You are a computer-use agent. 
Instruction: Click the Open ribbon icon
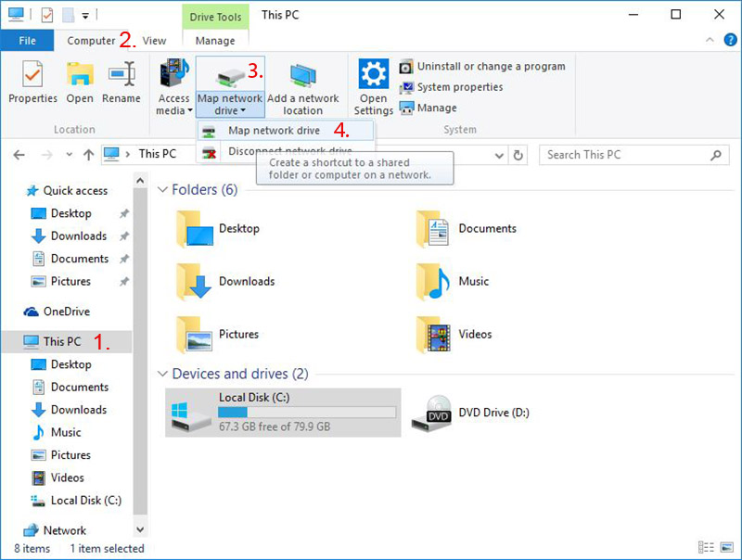point(80,74)
